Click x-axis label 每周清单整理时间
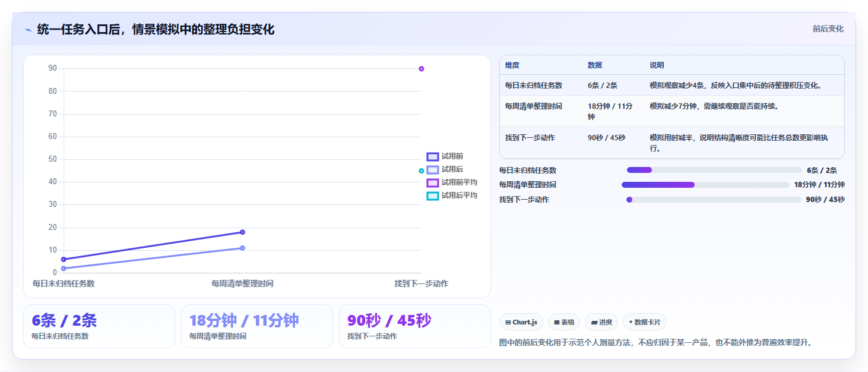The width and height of the screenshot is (868, 372). point(242,283)
